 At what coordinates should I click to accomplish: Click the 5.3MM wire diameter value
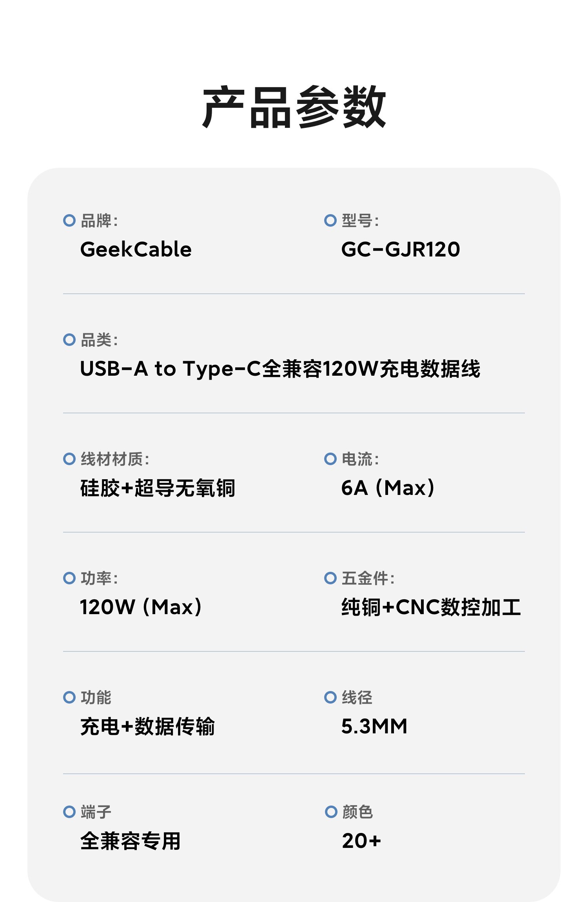click(374, 726)
